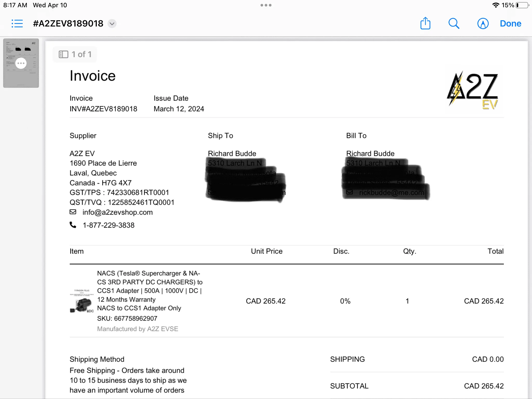Tap the phone number 1-877-229-3838
This screenshot has width=532, height=399.
click(x=109, y=225)
